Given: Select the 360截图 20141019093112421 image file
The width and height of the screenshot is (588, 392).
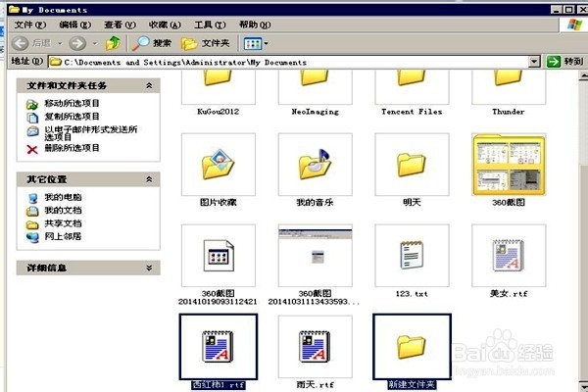Looking at the screenshot, I should [219, 265].
